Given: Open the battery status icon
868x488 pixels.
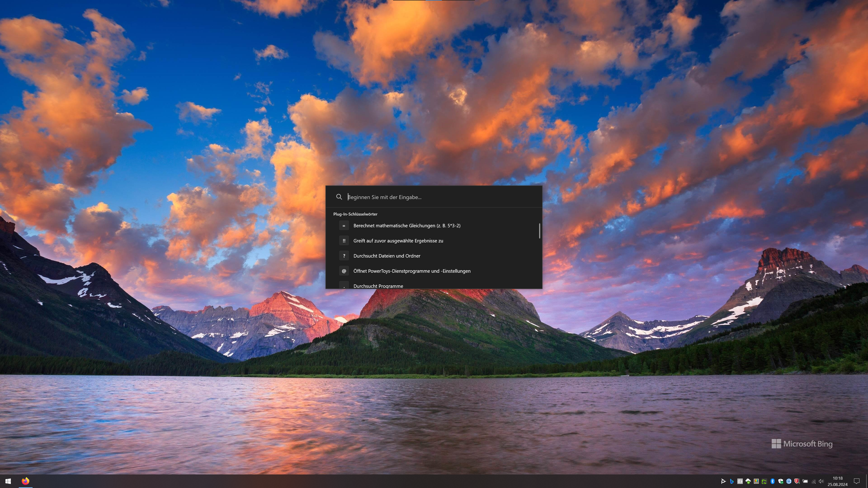Looking at the screenshot, I should [805, 481].
